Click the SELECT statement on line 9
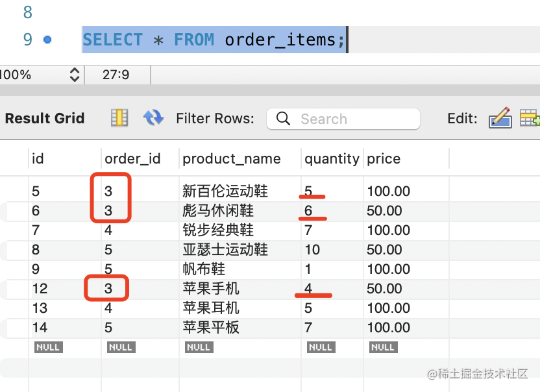 (214, 40)
